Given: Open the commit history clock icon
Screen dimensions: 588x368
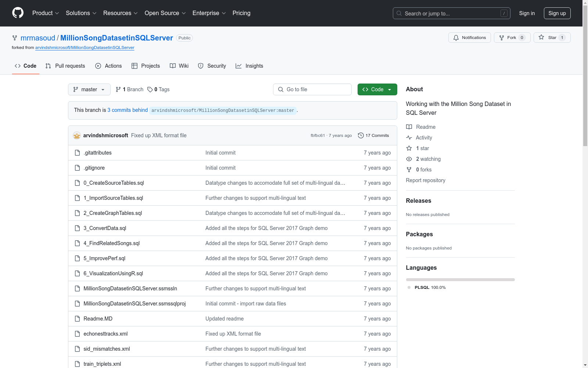Looking at the screenshot, I should [x=361, y=135].
